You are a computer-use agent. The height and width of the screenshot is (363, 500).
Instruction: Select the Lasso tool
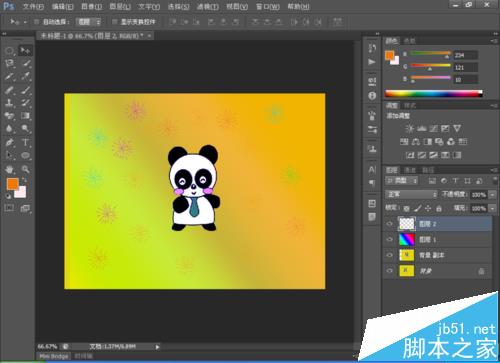(10, 64)
